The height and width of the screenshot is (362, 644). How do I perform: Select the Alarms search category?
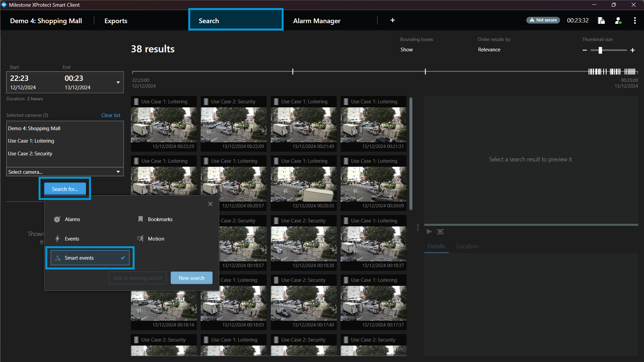click(67, 219)
